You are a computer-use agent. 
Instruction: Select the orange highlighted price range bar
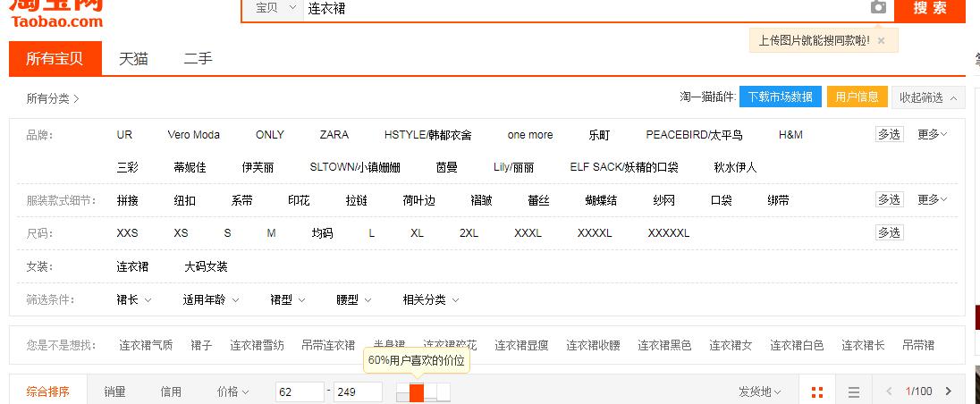click(x=417, y=392)
